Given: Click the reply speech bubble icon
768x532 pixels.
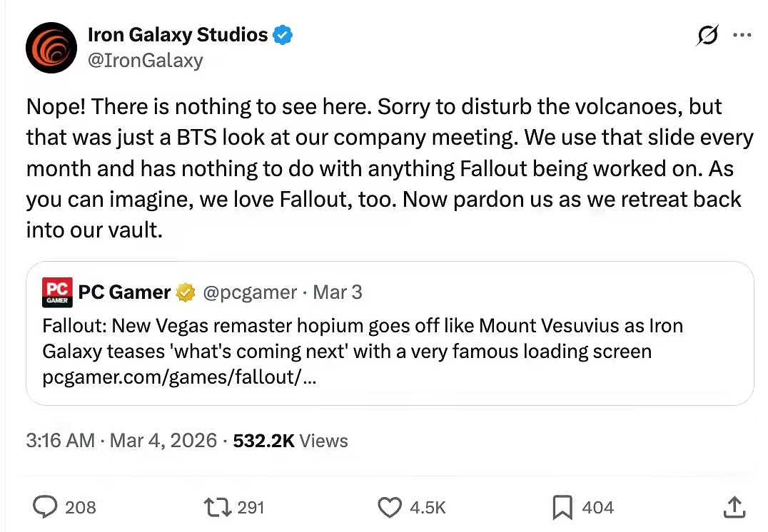Looking at the screenshot, I should tap(46, 507).
